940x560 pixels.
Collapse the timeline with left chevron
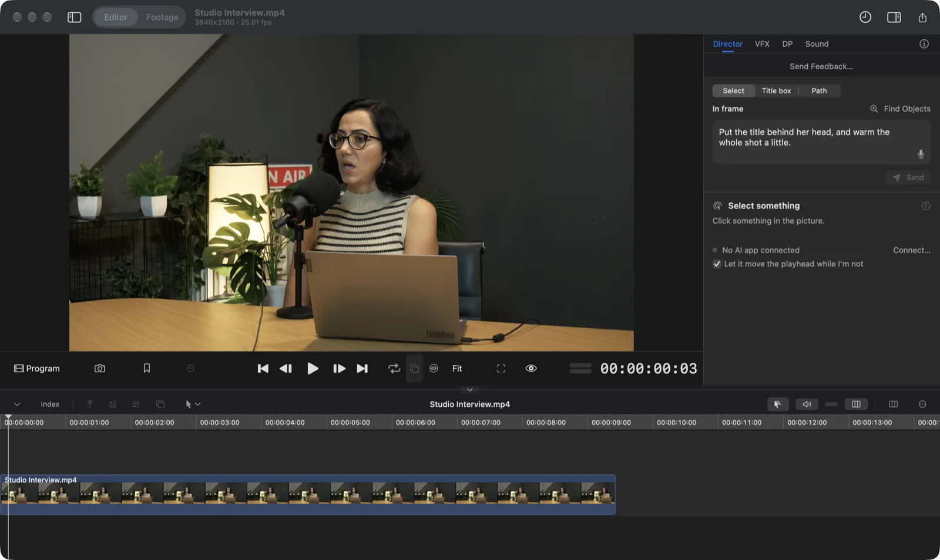(17, 404)
